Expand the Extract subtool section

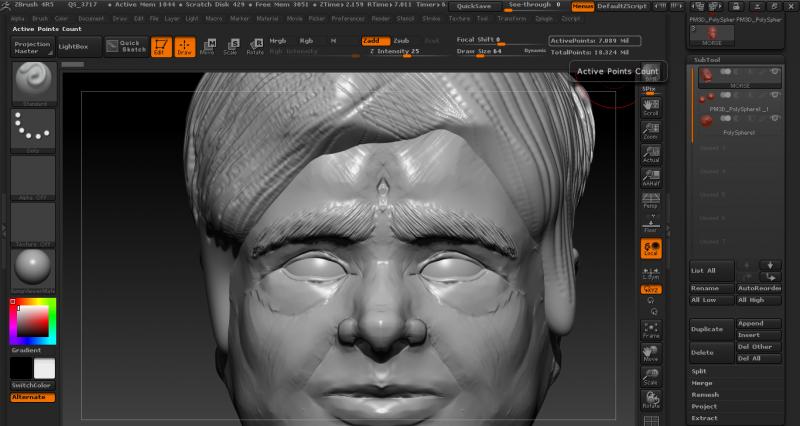coord(704,418)
